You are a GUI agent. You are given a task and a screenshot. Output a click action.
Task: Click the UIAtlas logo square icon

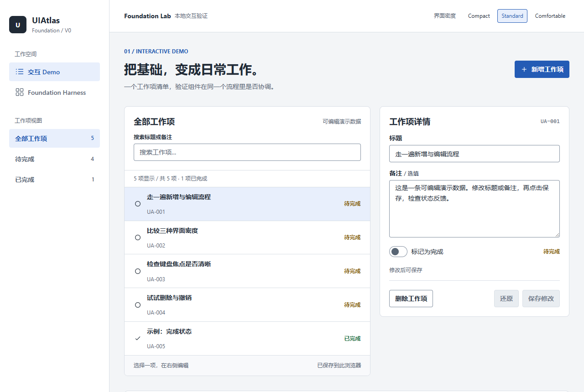(x=18, y=25)
